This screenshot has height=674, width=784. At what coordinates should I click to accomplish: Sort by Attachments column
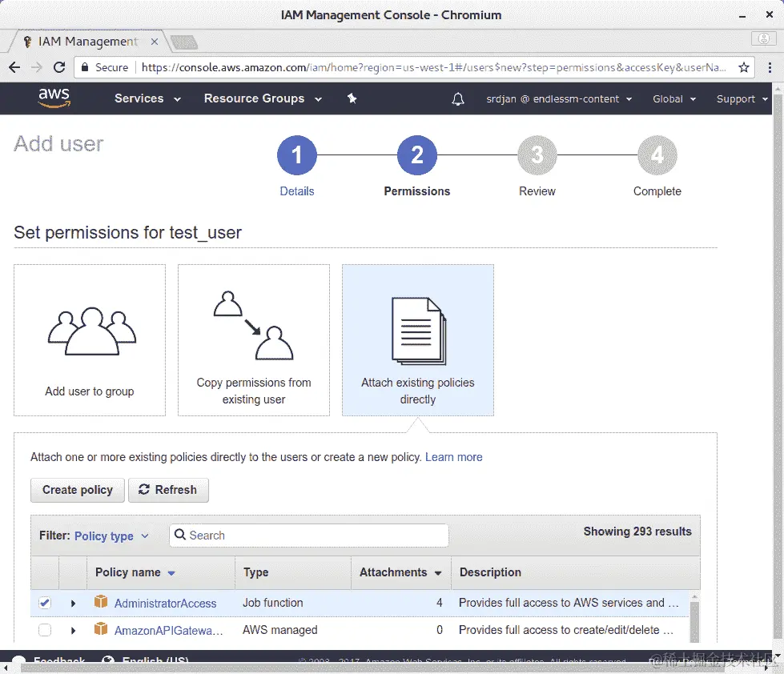pyautogui.click(x=400, y=572)
